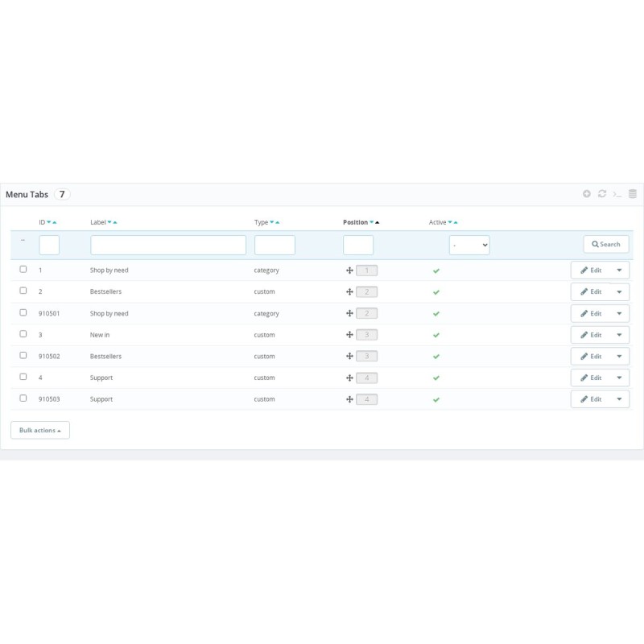Sort Label column descending
The image size is (644, 644).
(109, 222)
